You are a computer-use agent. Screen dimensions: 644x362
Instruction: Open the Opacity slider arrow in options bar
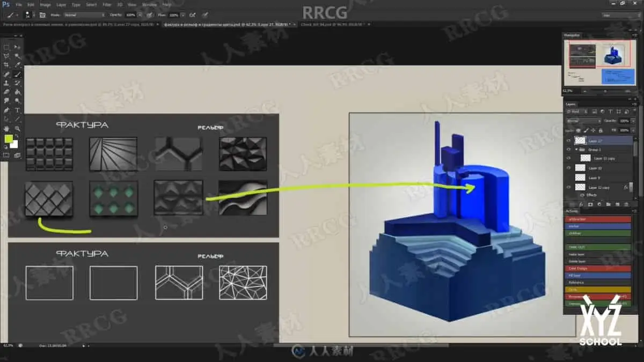pos(140,15)
